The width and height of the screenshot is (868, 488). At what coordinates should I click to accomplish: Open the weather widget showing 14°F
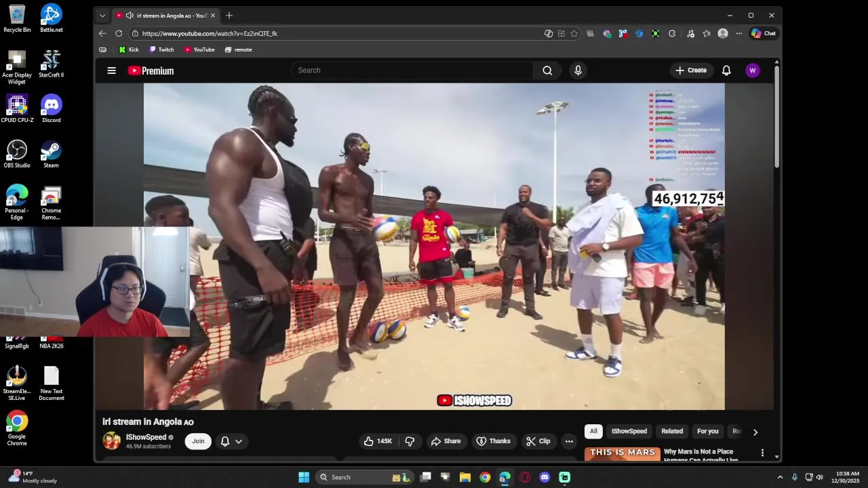coord(32,477)
